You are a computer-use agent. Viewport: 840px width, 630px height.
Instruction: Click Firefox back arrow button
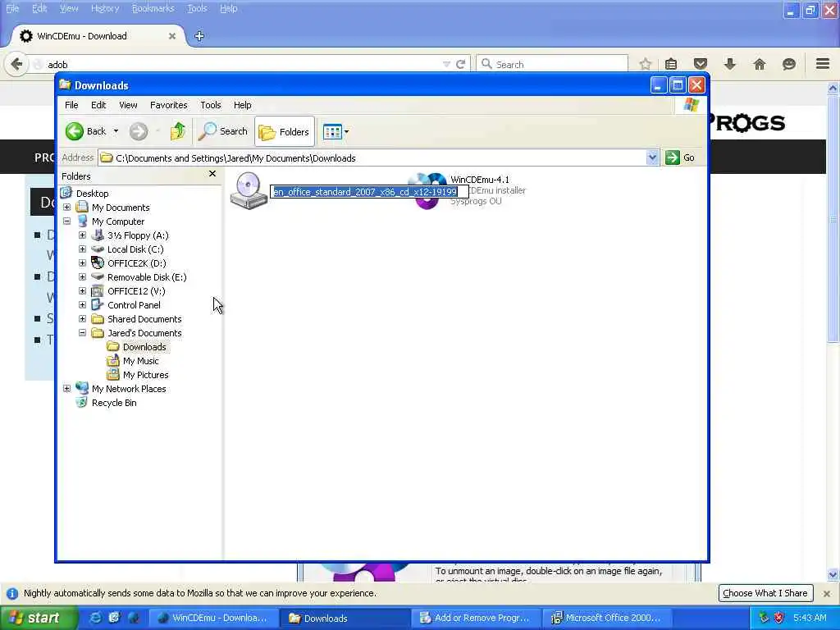click(16, 64)
